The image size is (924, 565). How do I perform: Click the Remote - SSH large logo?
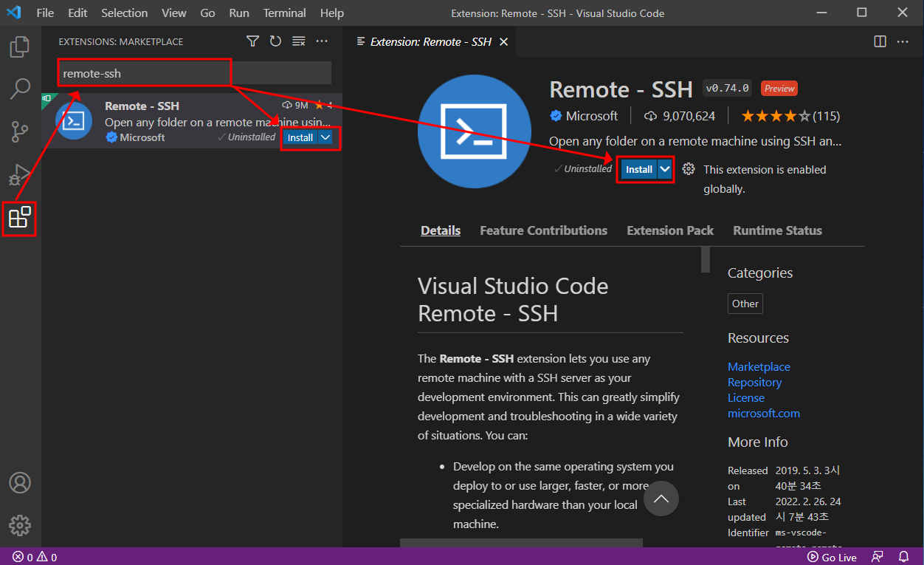pos(475,131)
